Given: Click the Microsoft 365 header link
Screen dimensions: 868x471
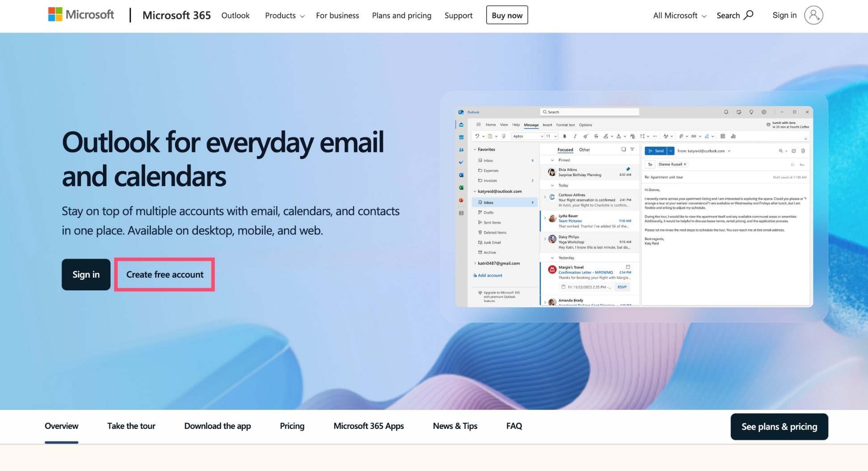Looking at the screenshot, I should [176, 15].
